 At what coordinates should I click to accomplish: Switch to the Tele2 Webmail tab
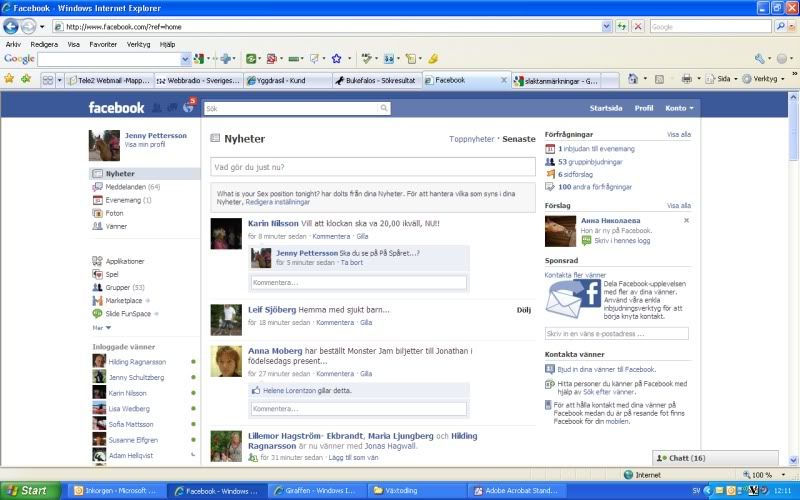pos(109,81)
